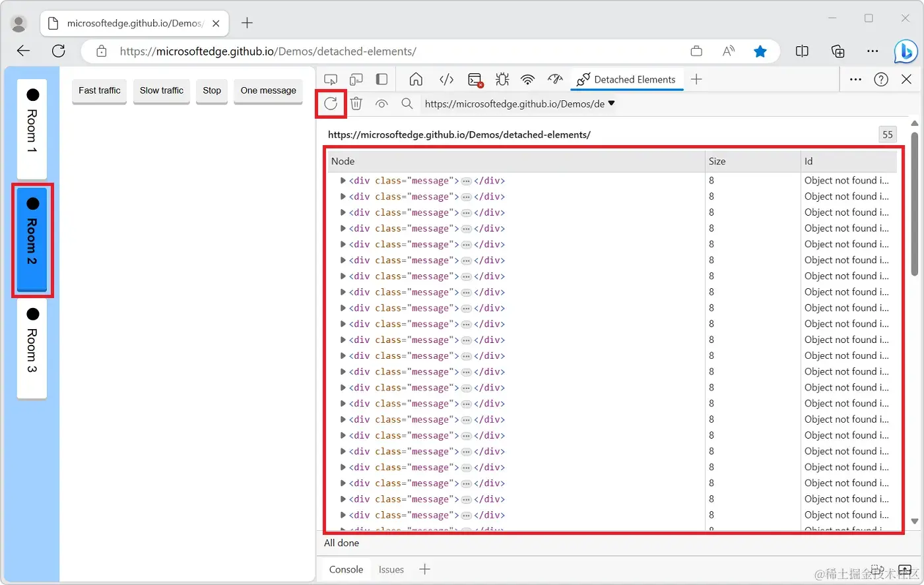Click the Size column header
Viewport: 924px width, 585px height.
(x=753, y=162)
